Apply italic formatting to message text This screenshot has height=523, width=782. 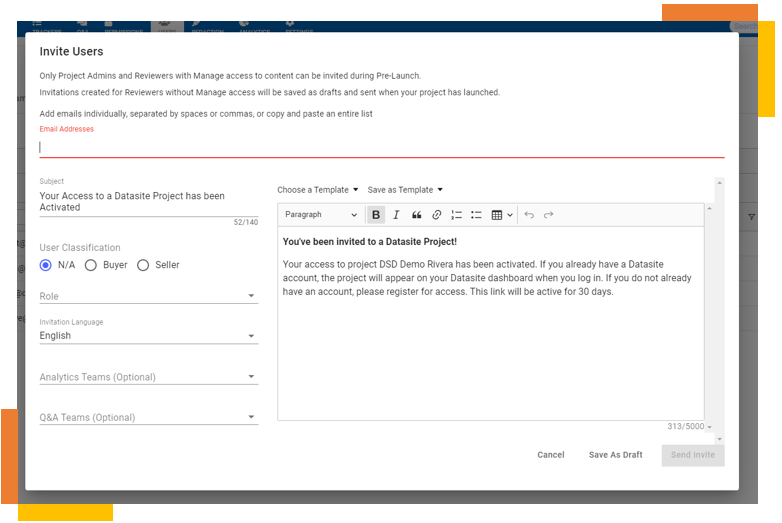(396, 215)
